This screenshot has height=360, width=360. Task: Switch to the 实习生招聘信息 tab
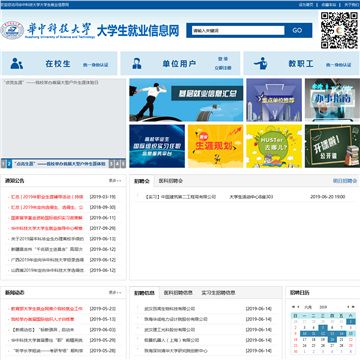pyautogui.click(x=218, y=293)
